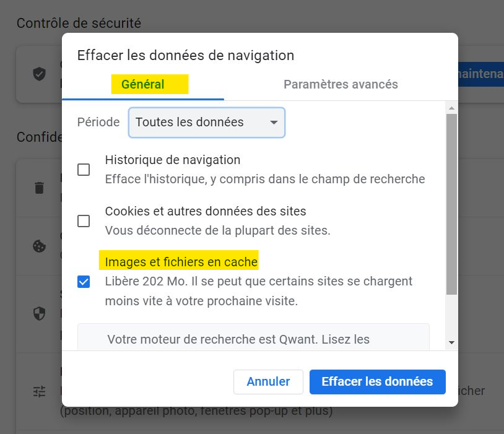Click the Historique de navigation label text
The image size is (504, 434).
tap(173, 160)
